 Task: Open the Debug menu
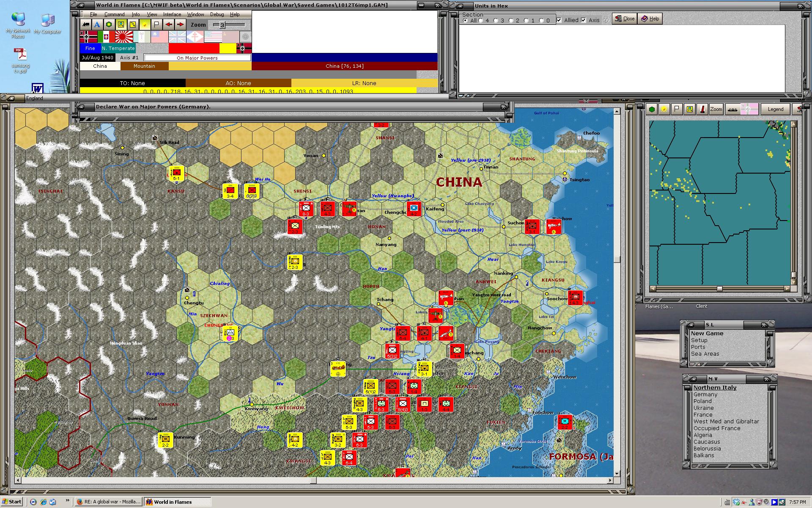217,14
